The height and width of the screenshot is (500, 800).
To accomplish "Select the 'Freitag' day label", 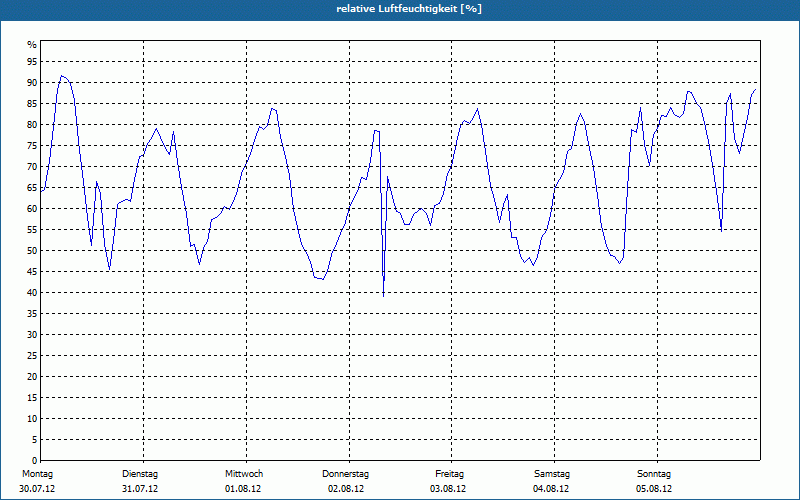I will coord(449,474).
